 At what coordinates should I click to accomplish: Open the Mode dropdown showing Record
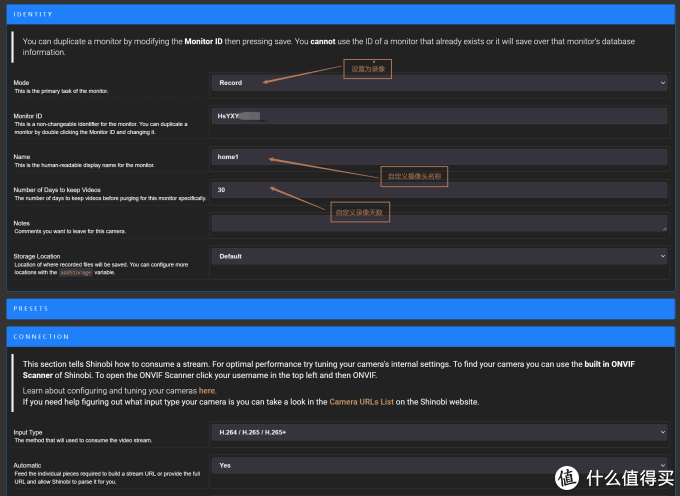(x=438, y=83)
